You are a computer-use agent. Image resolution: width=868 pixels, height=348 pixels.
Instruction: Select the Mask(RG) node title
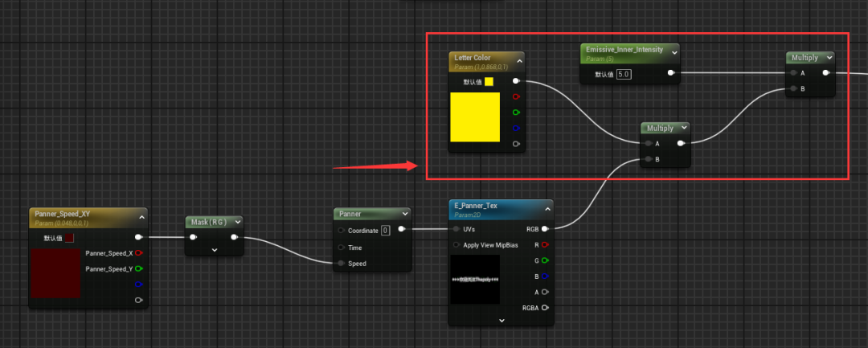(x=209, y=222)
